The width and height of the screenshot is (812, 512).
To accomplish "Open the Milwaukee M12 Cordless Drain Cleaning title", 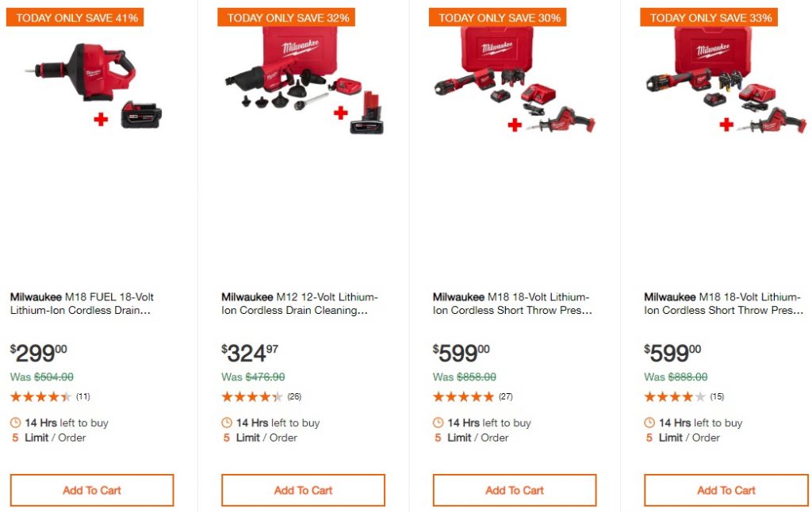I will click(299, 304).
